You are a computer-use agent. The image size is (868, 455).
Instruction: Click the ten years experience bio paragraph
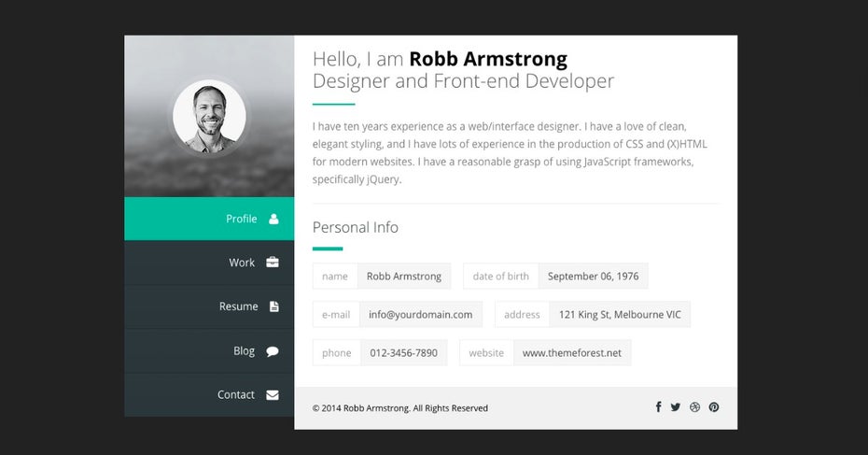pyautogui.click(x=510, y=153)
